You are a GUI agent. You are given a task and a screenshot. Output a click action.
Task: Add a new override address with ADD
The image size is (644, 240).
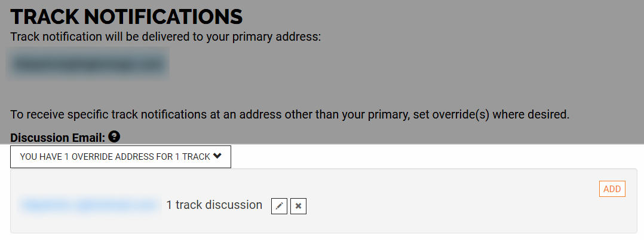pos(612,189)
